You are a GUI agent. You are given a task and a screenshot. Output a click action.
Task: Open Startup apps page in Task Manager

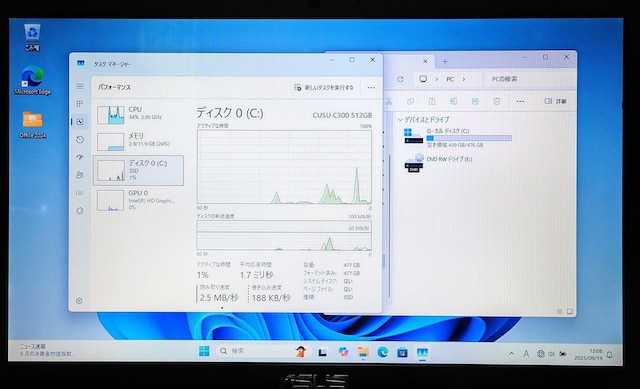tap(80, 157)
